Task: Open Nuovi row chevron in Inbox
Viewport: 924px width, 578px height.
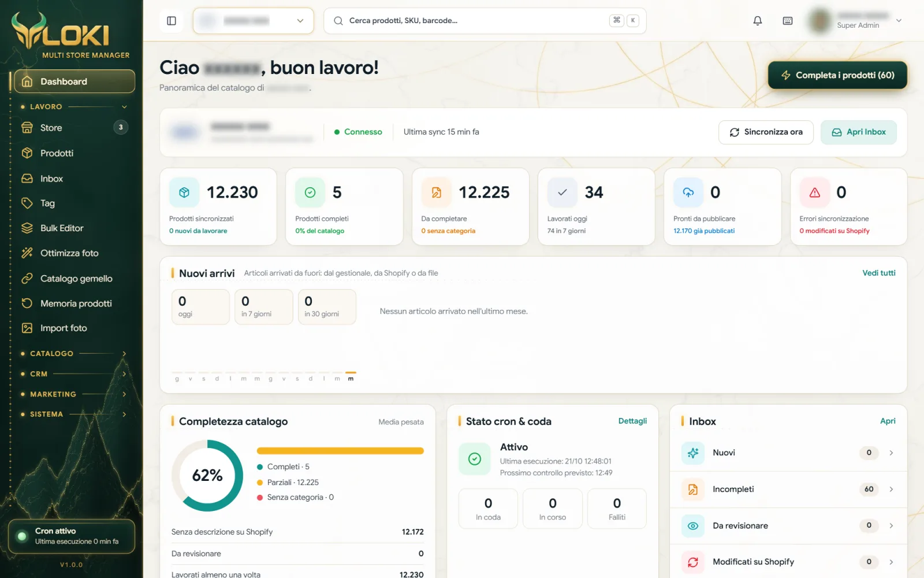Action: [891, 453]
